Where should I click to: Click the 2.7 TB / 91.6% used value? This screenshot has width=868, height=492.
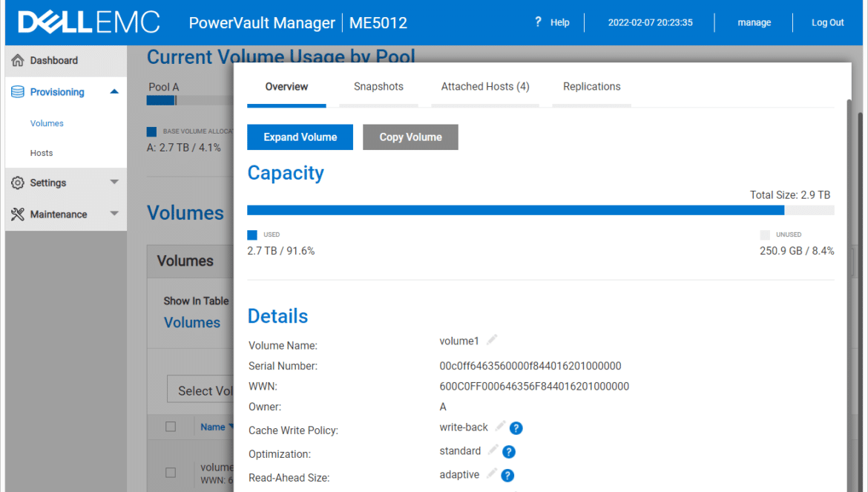tap(281, 251)
